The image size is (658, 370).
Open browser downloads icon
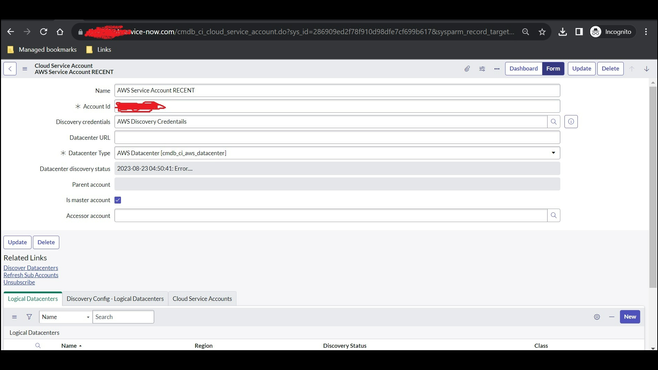[x=563, y=31]
